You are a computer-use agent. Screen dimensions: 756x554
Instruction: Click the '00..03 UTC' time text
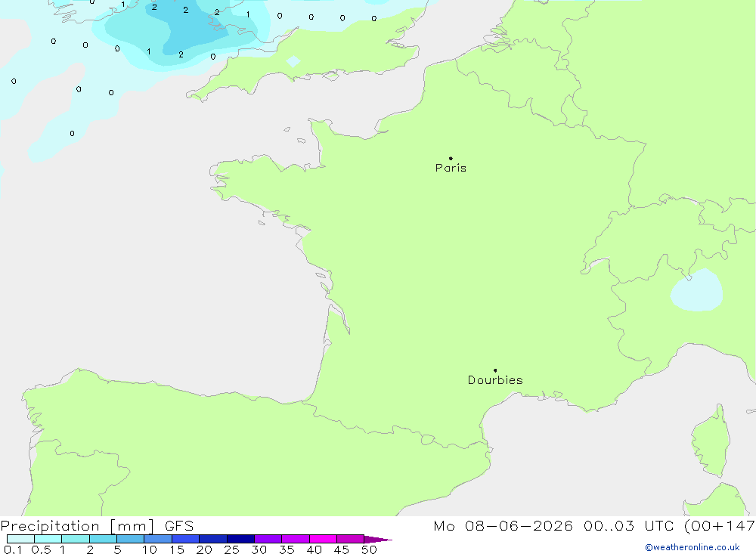[x=628, y=525]
